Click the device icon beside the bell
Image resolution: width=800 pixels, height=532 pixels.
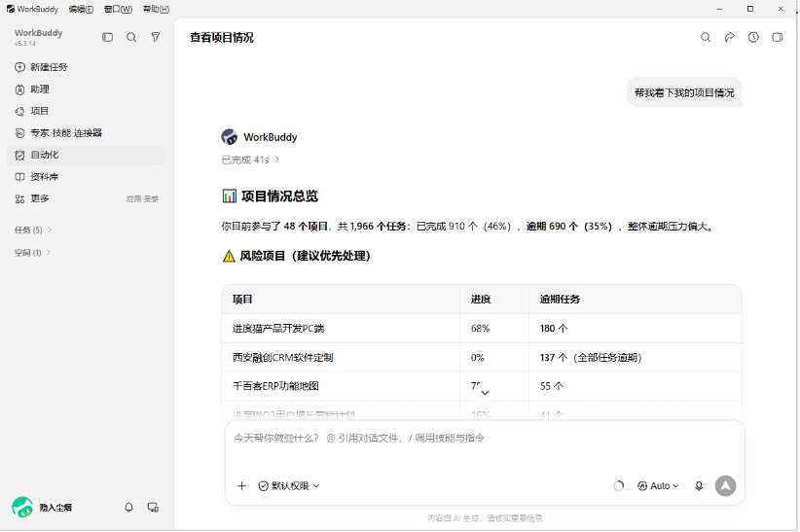click(x=153, y=508)
